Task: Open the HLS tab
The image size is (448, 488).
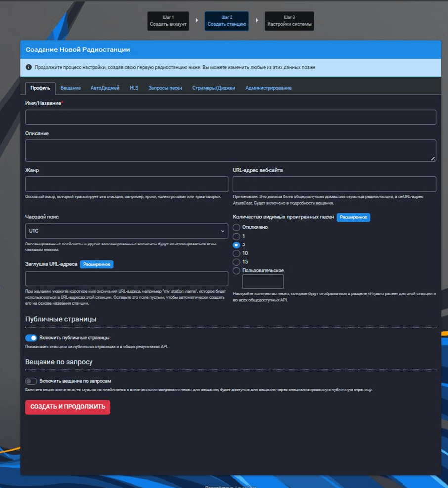Action: coord(134,88)
